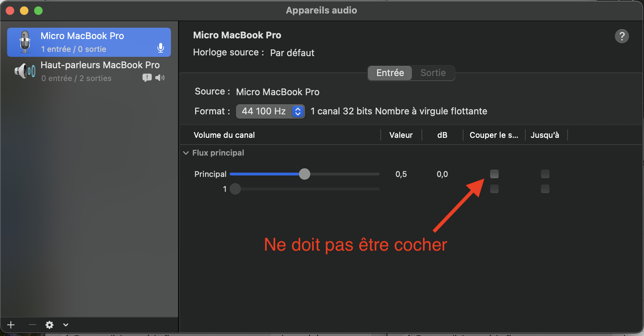This screenshot has height=336, width=644.
Task: Open the gear settings action menu
Action: 49,325
